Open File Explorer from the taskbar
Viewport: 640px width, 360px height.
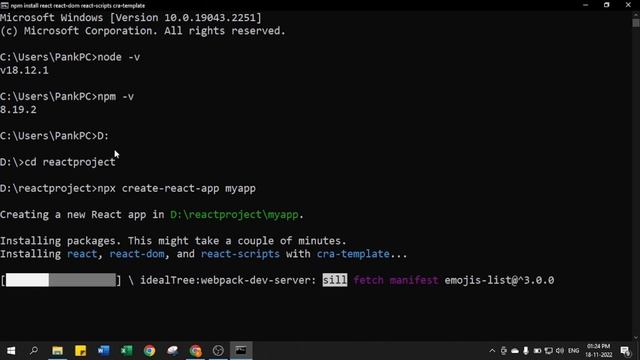pyautogui.click(x=57, y=351)
